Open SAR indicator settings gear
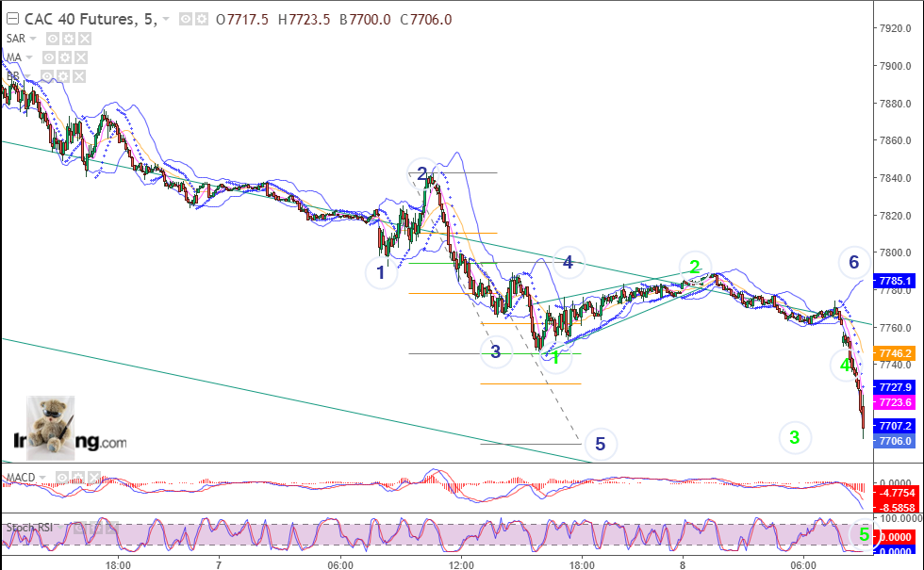Image resolution: width=924 pixels, height=570 pixels. (x=69, y=39)
